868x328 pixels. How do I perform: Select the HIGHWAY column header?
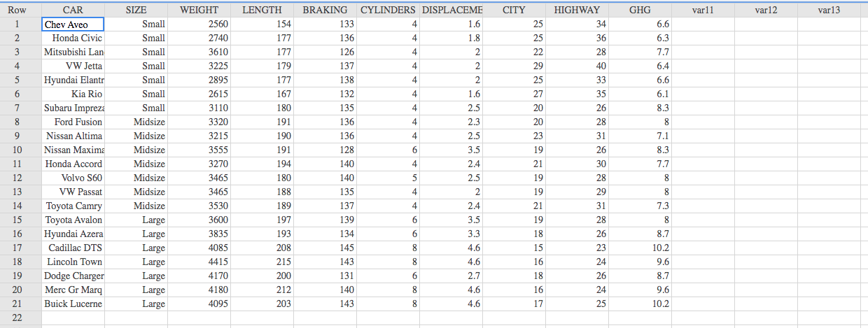[x=577, y=10]
